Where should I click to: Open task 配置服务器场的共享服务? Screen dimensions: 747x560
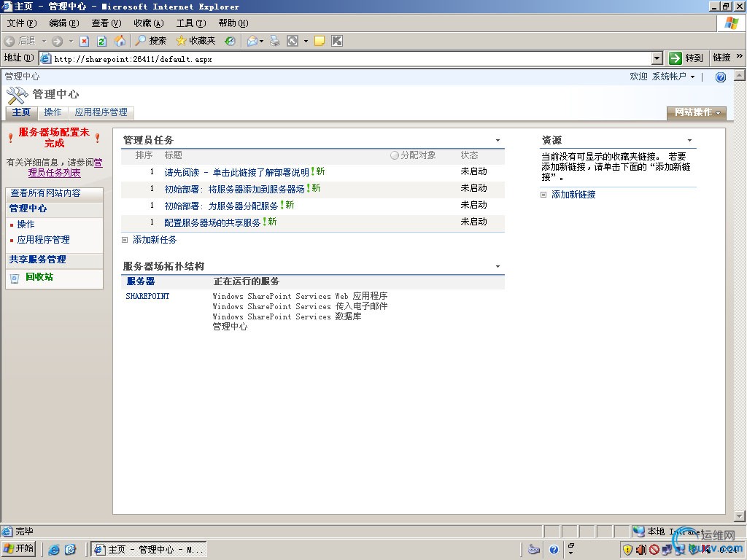(212, 222)
